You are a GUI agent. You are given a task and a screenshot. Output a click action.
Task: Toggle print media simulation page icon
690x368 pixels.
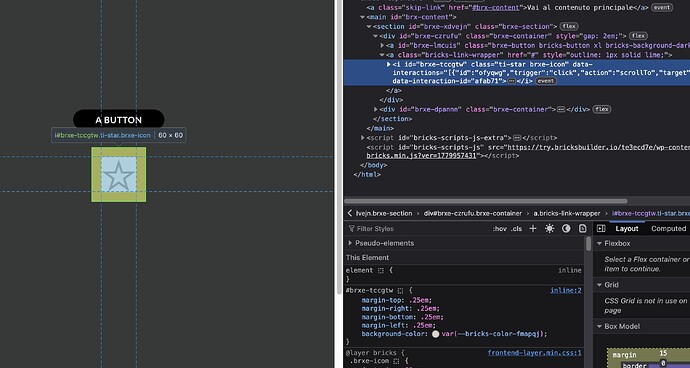click(x=583, y=228)
